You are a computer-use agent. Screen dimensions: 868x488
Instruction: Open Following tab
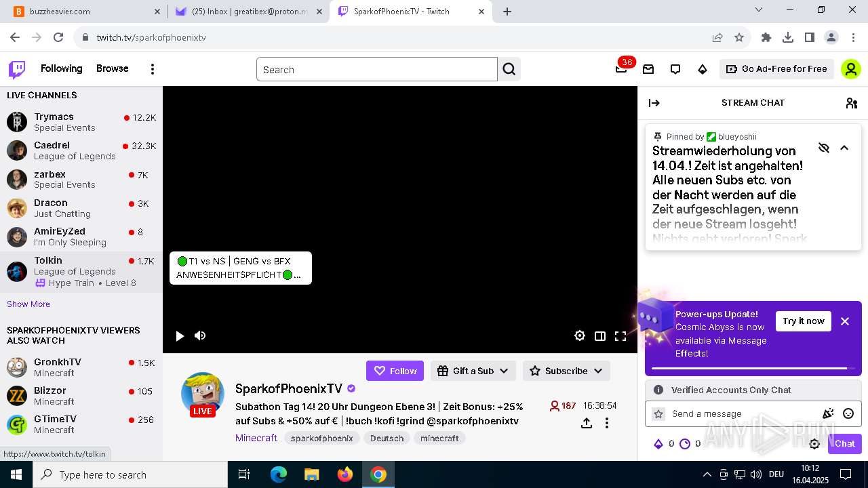coord(61,68)
